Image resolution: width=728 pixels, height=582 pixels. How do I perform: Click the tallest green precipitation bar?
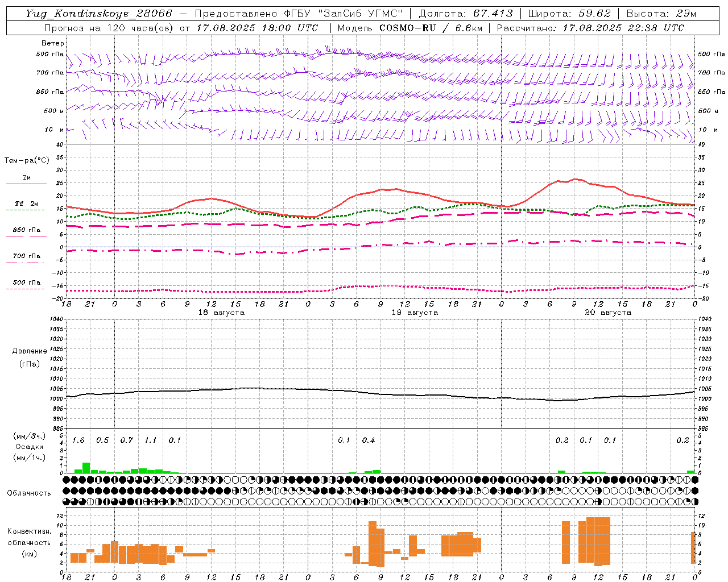86,468
